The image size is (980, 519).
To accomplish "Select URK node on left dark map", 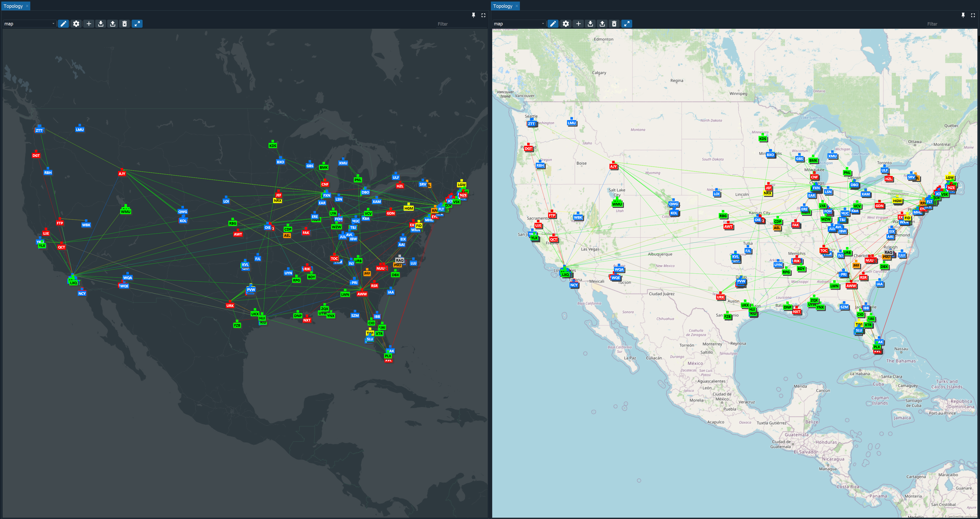I will (x=230, y=305).
